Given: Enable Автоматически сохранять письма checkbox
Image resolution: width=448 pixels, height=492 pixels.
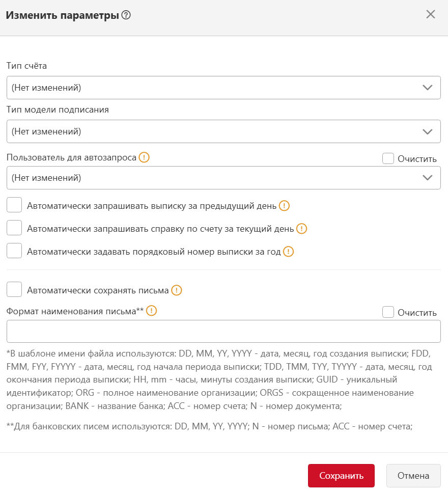Looking at the screenshot, I should (x=14, y=290).
